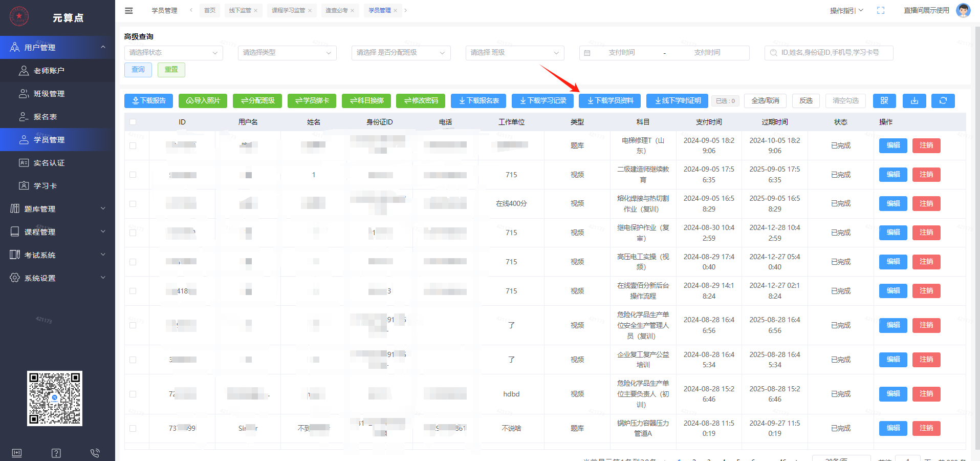The width and height of the screenshot is (980, 461).
Task: Open the user avatar menu
Action: 963,10
